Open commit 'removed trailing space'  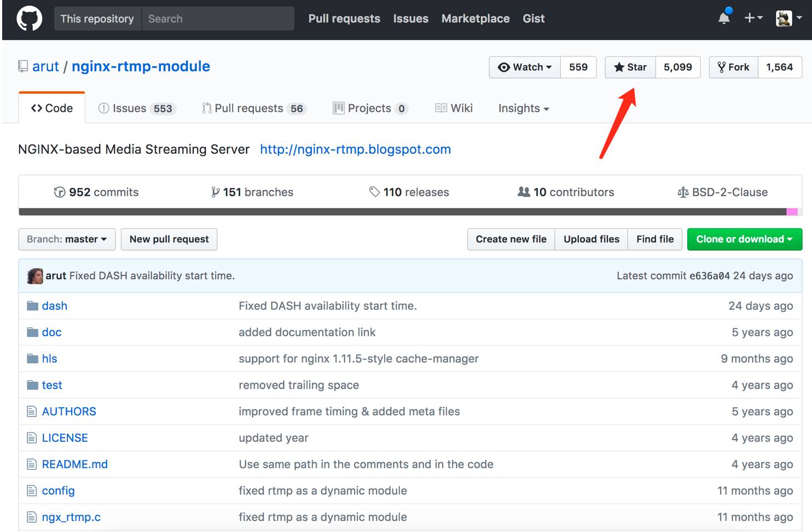(299, 385)
